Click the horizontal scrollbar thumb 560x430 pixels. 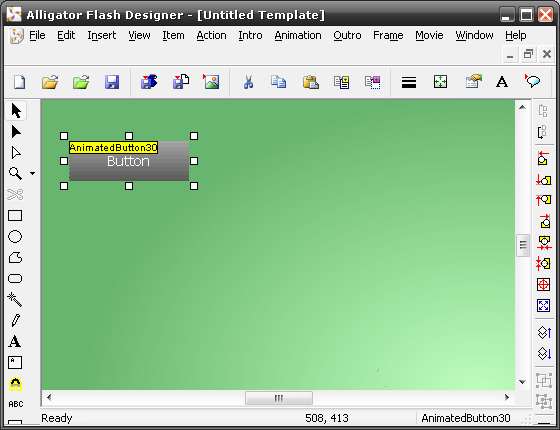(279, 398)
